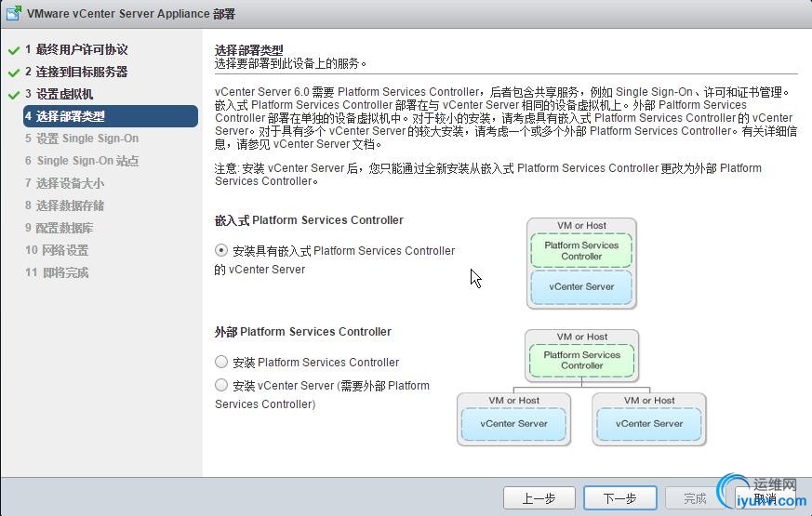Open step 3 设置虚拟机
This screenshot has width=812, height=516.
[x=59, y=94]
